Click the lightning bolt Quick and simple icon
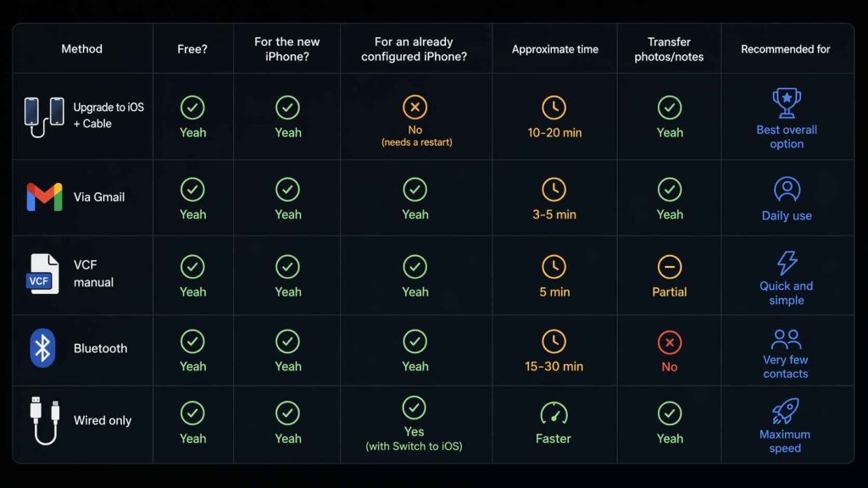Image resolution: width=868 pixels, height=488 pixels. [x=787, y=263]
